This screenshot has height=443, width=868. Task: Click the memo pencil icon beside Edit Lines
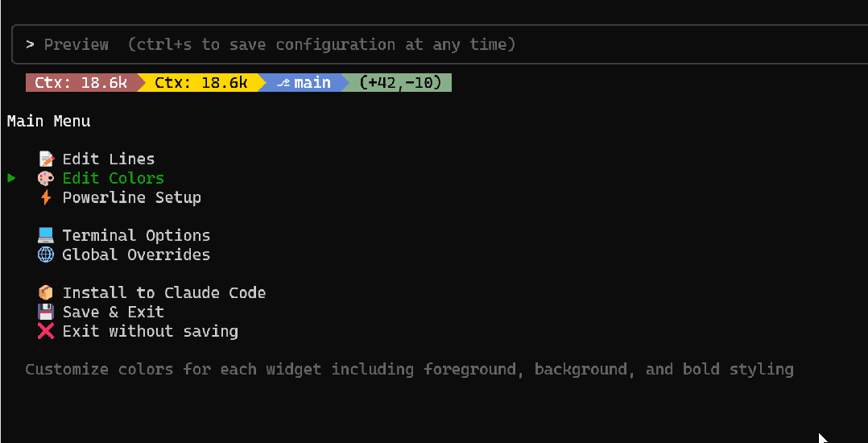click(46, 159)
